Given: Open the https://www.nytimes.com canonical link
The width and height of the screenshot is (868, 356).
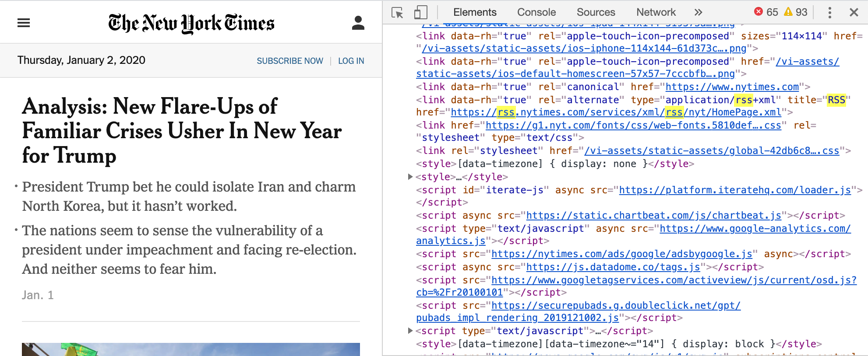Looking at the screenshot, I should coord(732,87).
